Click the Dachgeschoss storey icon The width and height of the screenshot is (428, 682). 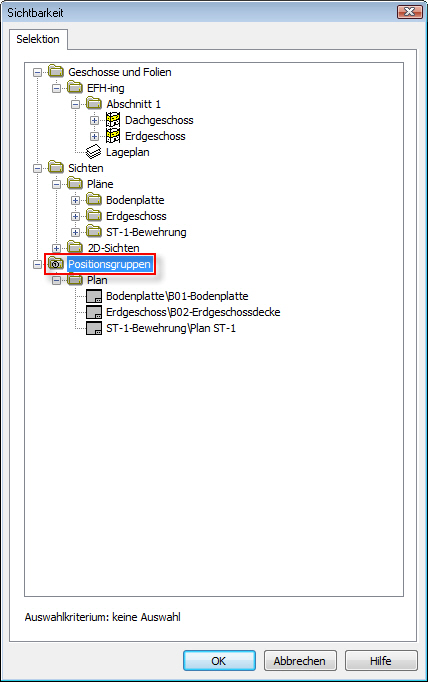click(x=113, y=120)
